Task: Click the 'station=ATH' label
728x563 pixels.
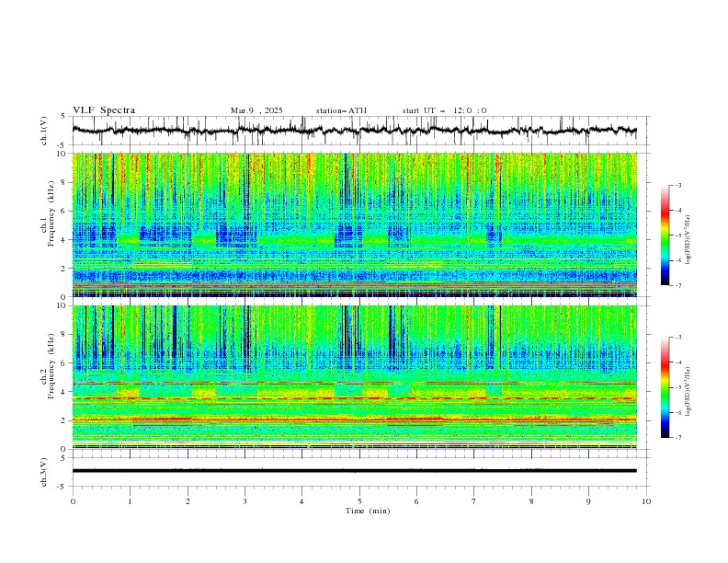Action: (341, 110)
